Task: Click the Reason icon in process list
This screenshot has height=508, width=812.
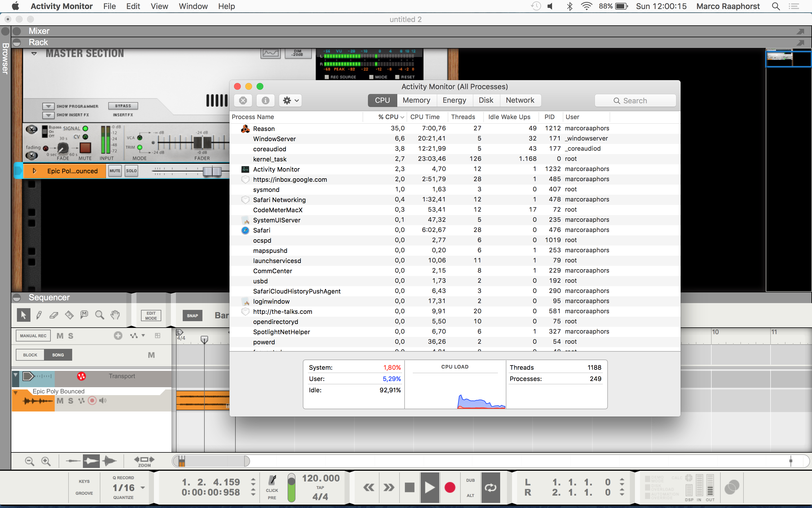Action: 245,129
